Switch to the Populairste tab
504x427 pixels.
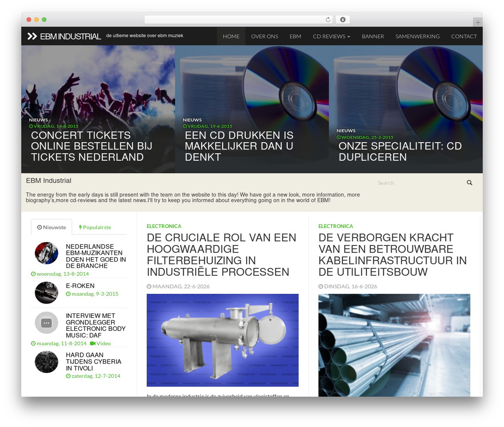pyautogui.click(x=95, y=227)
